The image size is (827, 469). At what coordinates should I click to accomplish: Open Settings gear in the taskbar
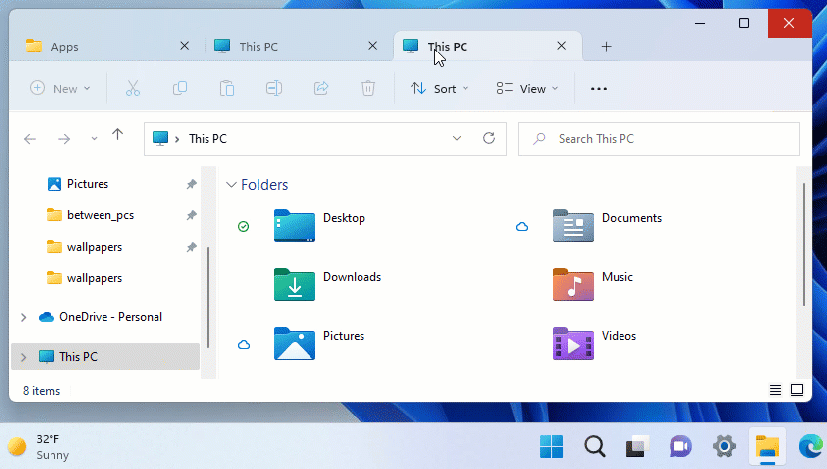tap(724, 446)
